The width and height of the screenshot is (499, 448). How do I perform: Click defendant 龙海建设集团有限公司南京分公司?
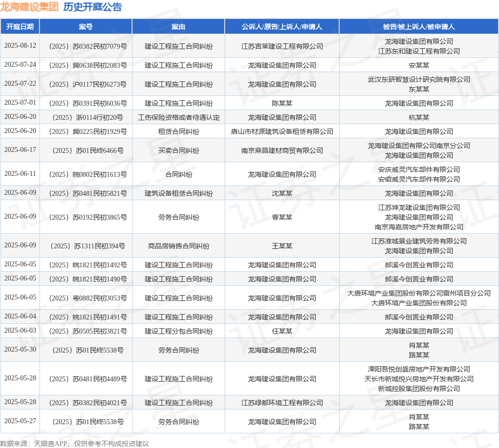click(419, 146)
